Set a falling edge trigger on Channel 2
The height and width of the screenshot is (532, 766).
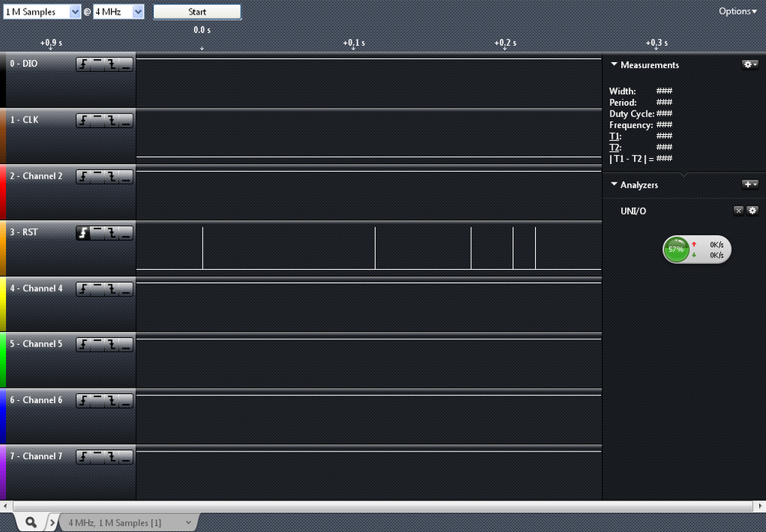(x=112, y=176)
